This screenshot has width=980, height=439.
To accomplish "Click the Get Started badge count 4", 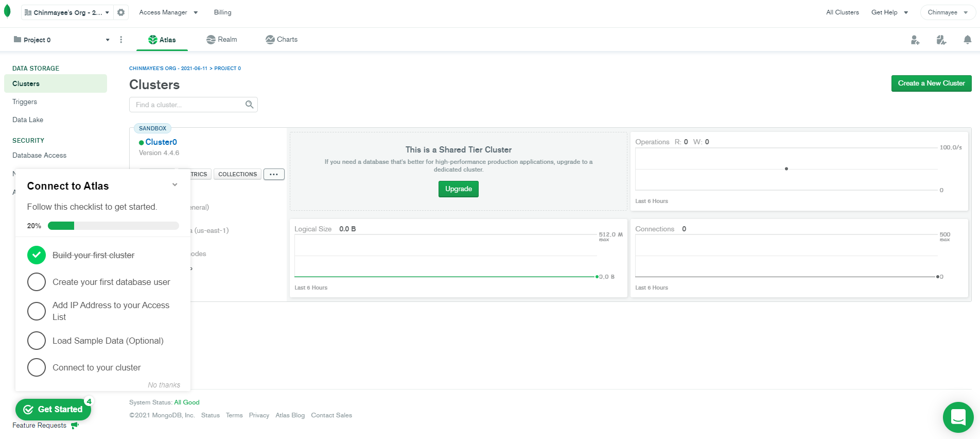I will click(x=89, y=401).
